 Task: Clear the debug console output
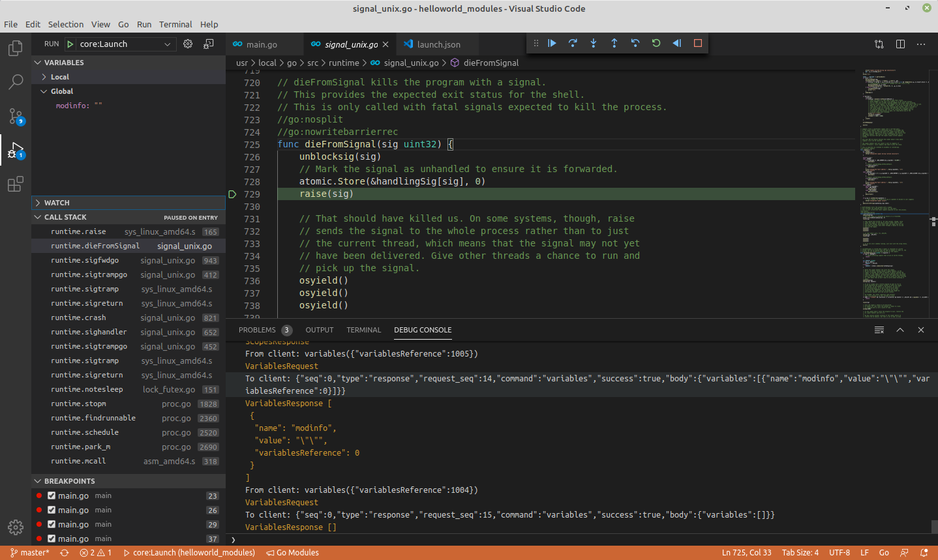point(879,330)
